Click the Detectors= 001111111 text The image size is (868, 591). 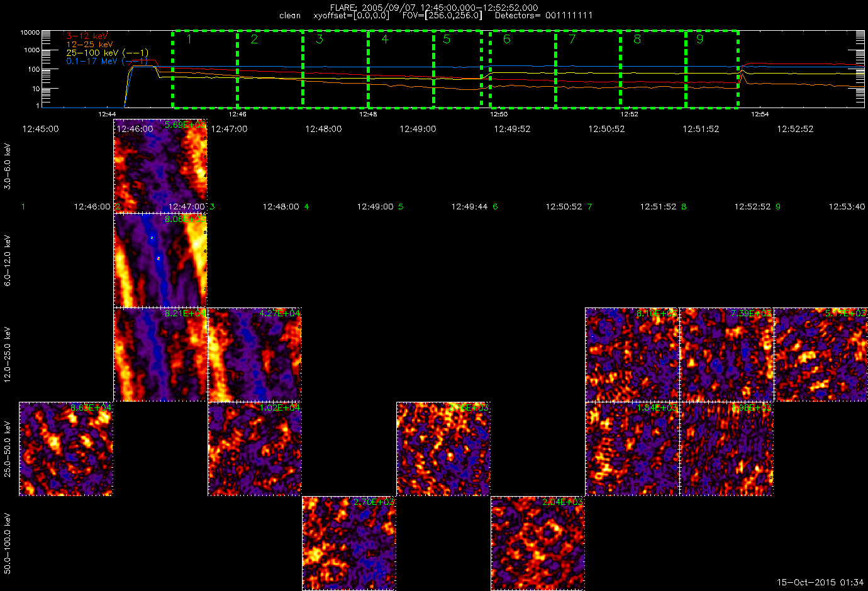tap(543, 15)
